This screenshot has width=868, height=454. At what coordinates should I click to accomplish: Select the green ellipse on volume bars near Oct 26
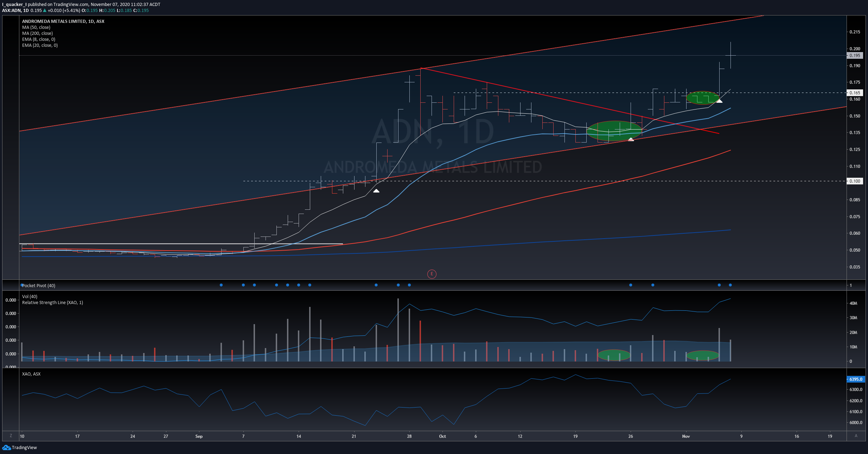click(614, 355)
